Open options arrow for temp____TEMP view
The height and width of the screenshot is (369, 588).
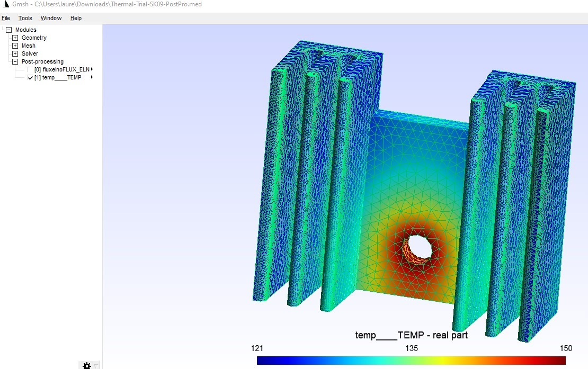pyautogui.click(x=92, y=77)
